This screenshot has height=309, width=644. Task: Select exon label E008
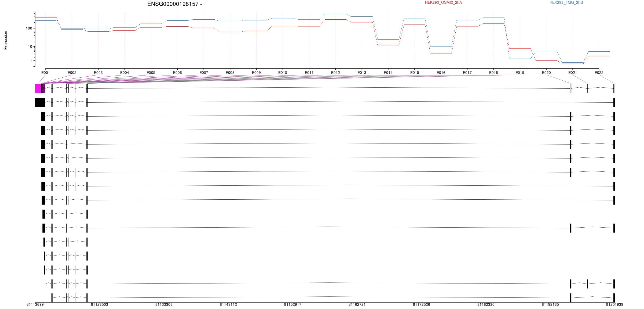[230, 73]
